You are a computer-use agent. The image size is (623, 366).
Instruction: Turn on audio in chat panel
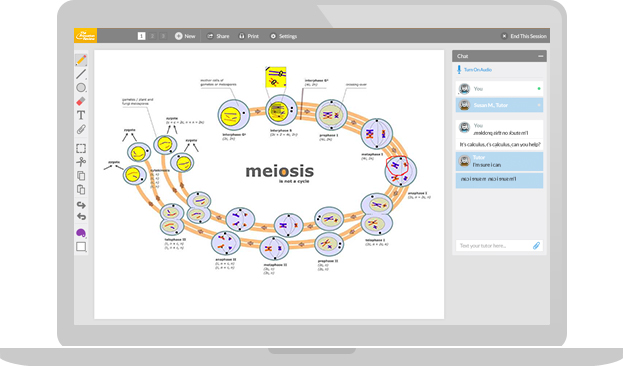pyautogui.click(x=474, y=70)
